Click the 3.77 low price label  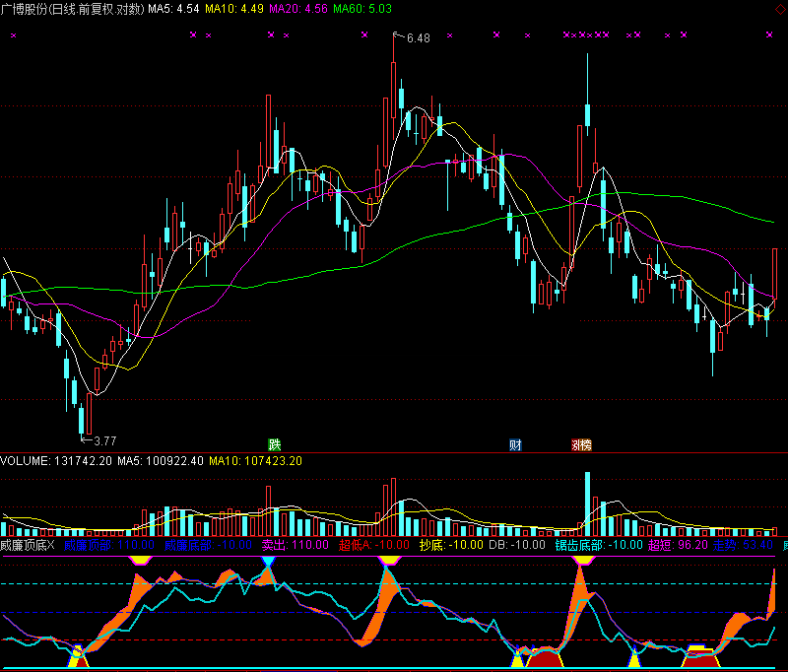(105, 441)
